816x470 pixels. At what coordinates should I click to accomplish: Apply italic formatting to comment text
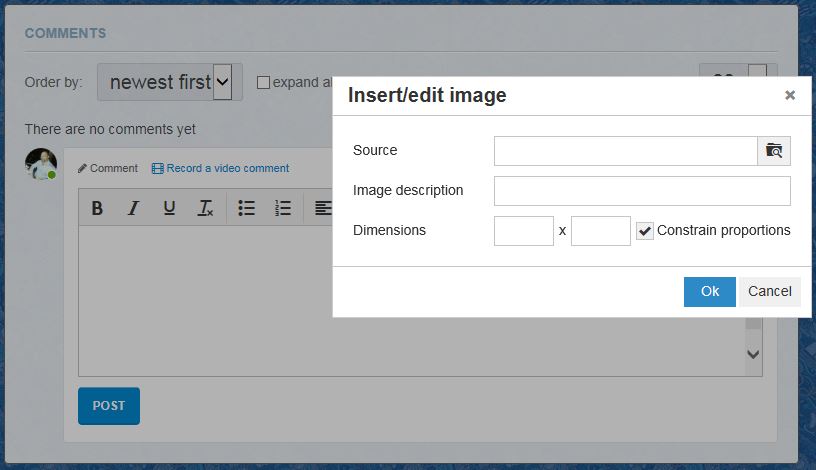(x=133, y=208)
